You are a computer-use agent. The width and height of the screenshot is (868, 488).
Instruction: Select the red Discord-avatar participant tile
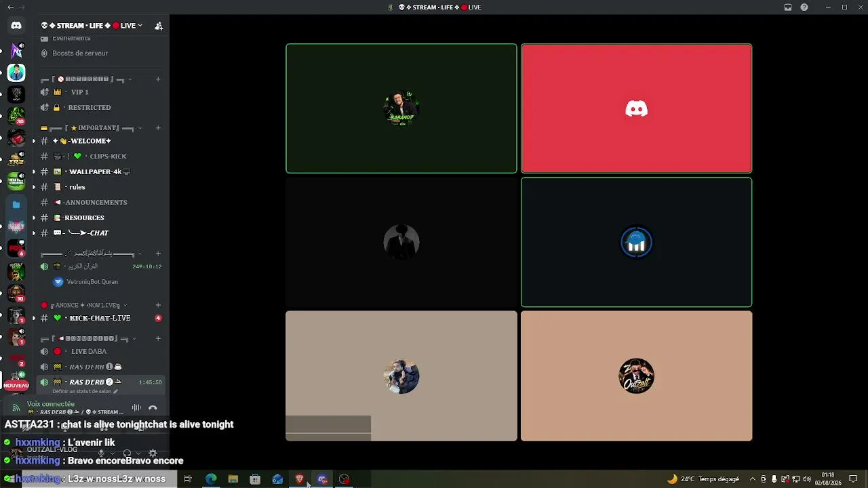tap(636, 108)
